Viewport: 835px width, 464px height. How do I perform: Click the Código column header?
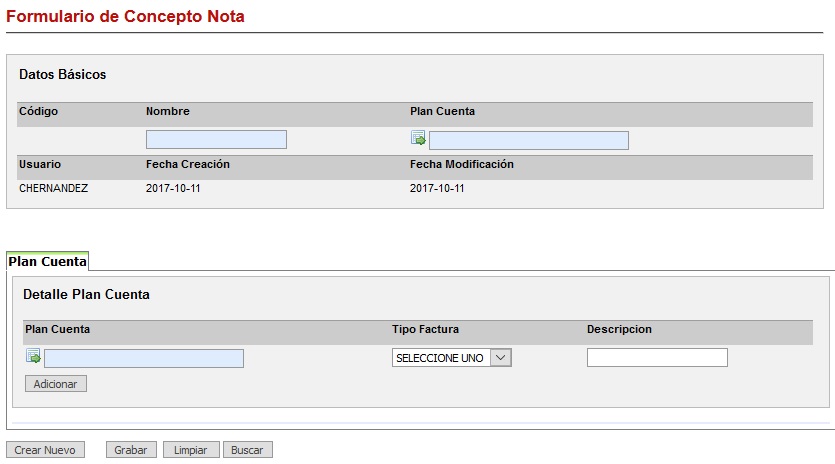tap(39, 111)
